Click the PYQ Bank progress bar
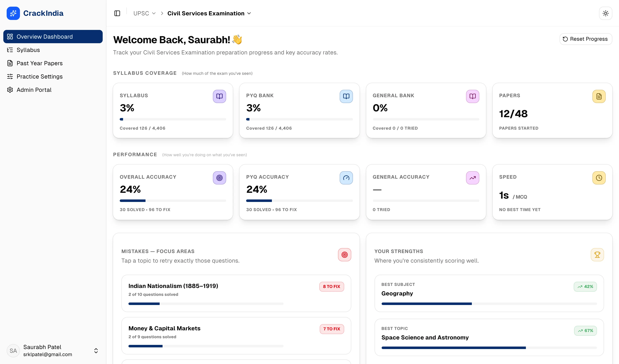 coord(300,119)
